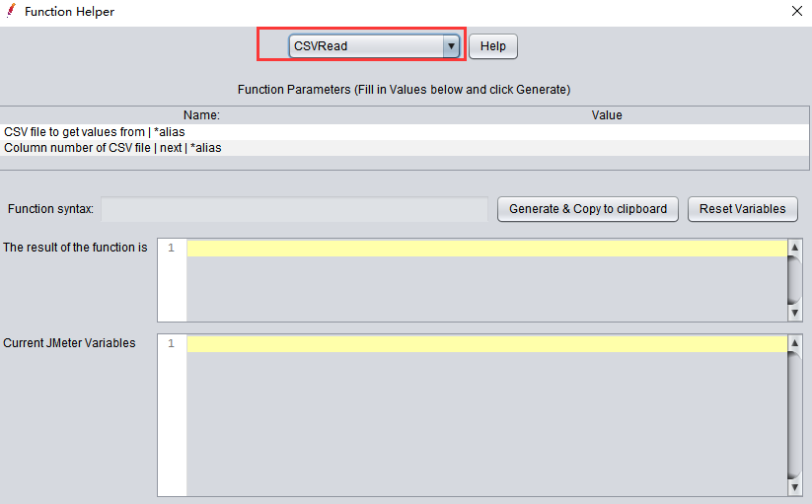Click the Value cell for CSV file row

(x=607, y=131)
